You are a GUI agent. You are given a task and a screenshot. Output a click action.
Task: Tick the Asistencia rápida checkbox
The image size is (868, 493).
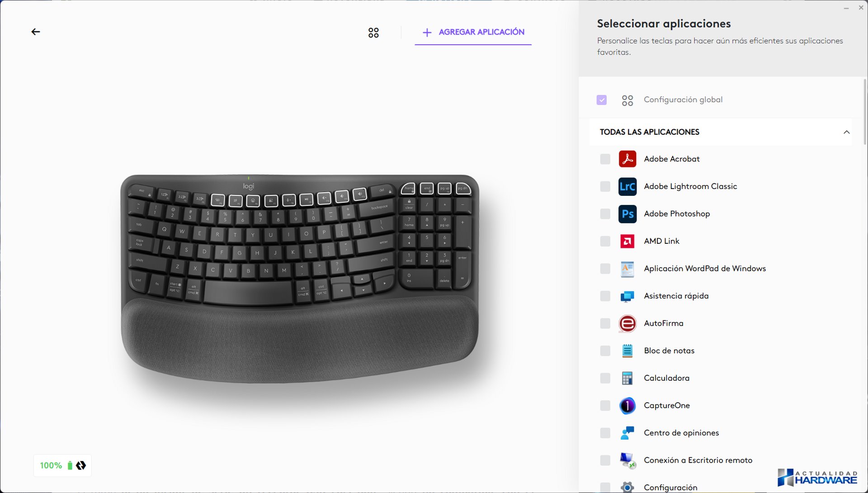click(x=605, y=296)
